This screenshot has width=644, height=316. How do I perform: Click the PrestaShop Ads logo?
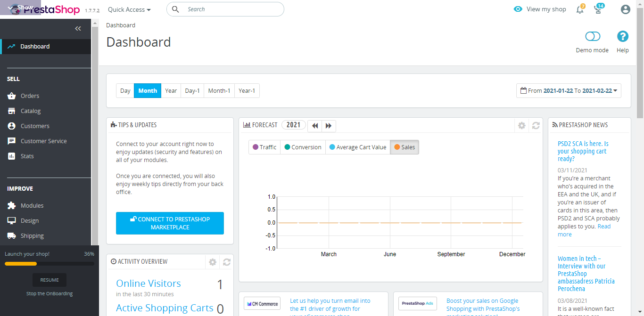pyautogui.click(x=417, y=304)
